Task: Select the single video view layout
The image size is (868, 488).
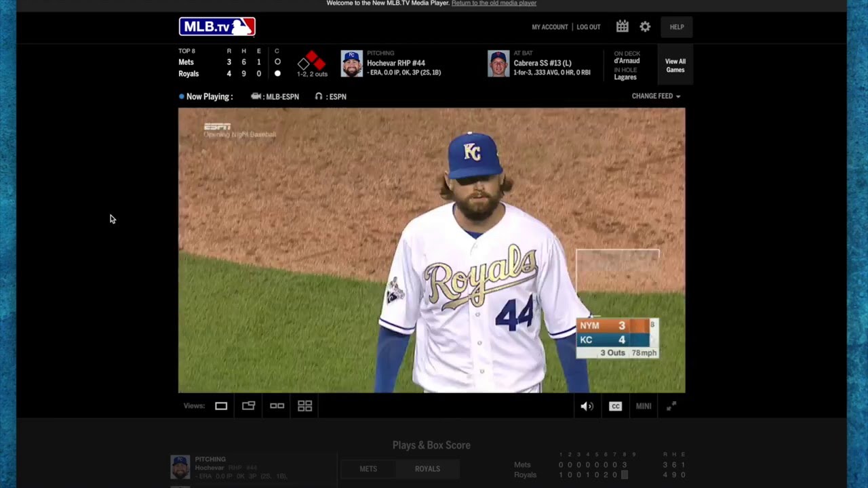Action: [x=221, y=406]
